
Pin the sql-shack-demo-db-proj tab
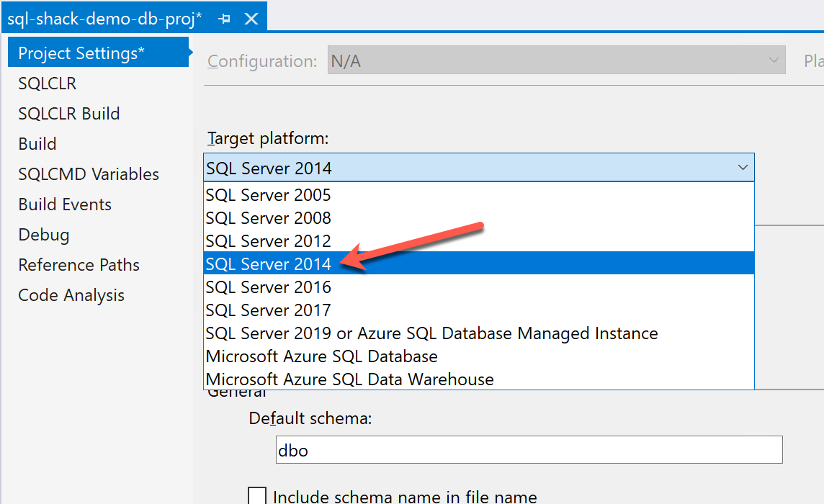pos(225,19)
